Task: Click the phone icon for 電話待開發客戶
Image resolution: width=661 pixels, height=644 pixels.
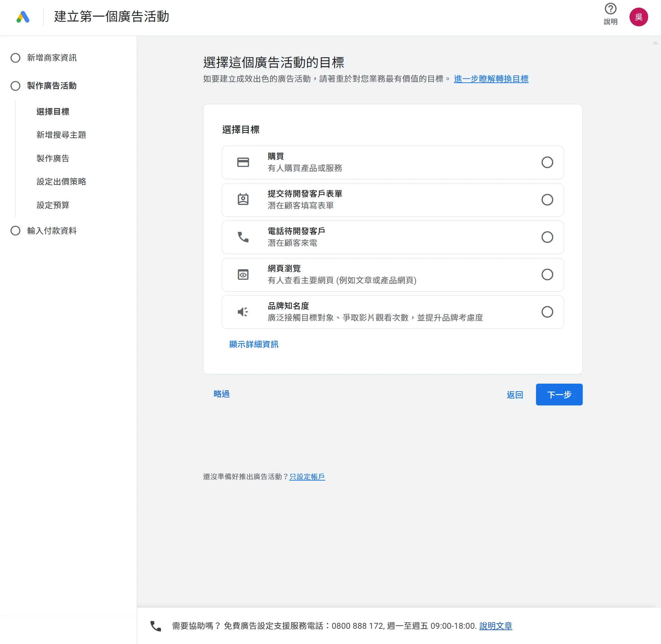Action: click(243, 237)
